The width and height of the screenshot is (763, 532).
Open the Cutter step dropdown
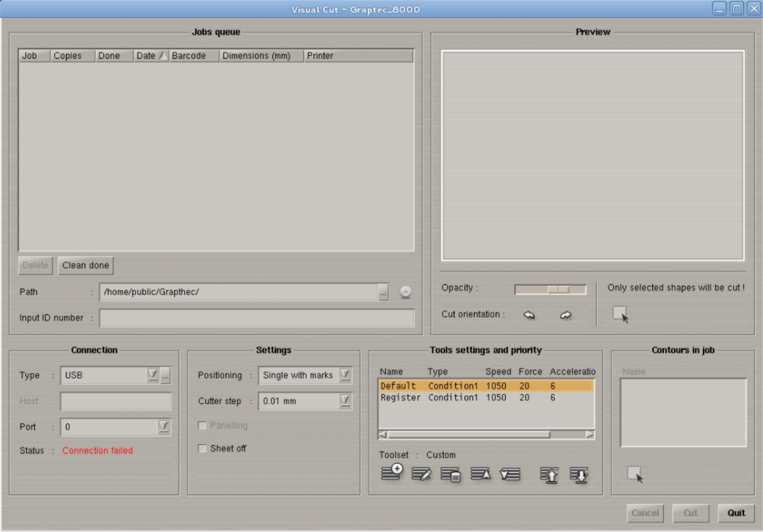tap(344, 401)
